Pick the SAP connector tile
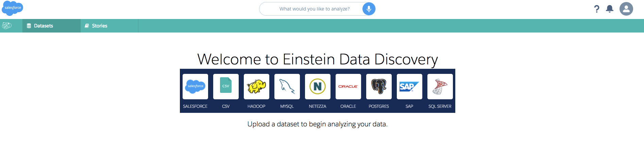 [409, 86]
